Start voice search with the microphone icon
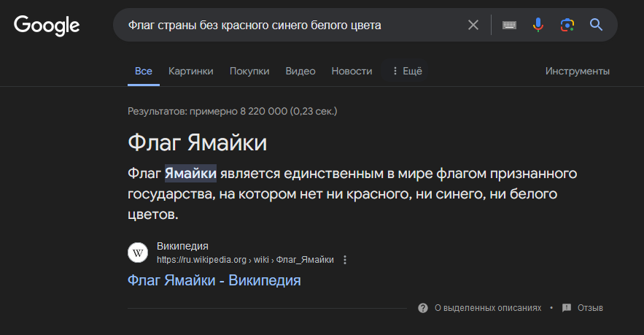The width and height of the screenshot is (644, 335). click(538, 25)
